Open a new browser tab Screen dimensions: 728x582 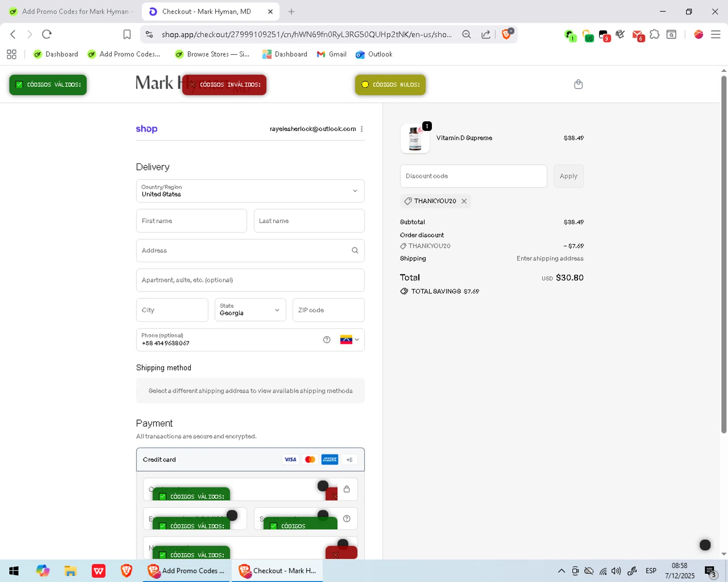[291, 12]
